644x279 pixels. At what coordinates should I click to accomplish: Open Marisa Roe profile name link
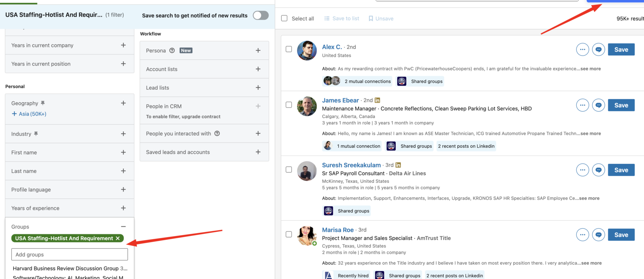click(338, 230)
